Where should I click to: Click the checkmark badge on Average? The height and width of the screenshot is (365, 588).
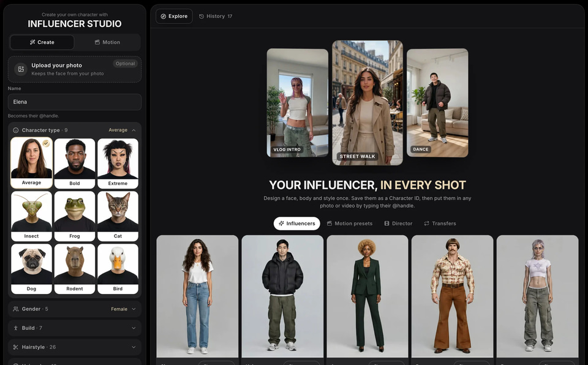(46, 143)
